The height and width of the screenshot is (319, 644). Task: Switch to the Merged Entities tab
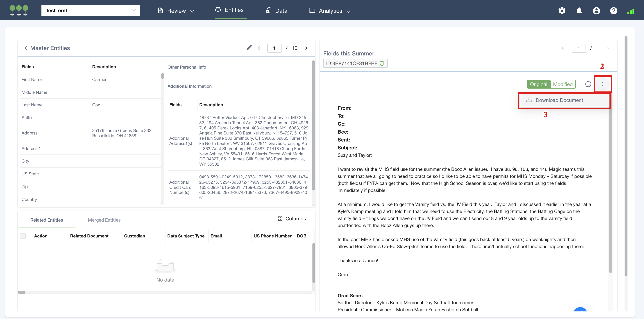tap(104, 220)
